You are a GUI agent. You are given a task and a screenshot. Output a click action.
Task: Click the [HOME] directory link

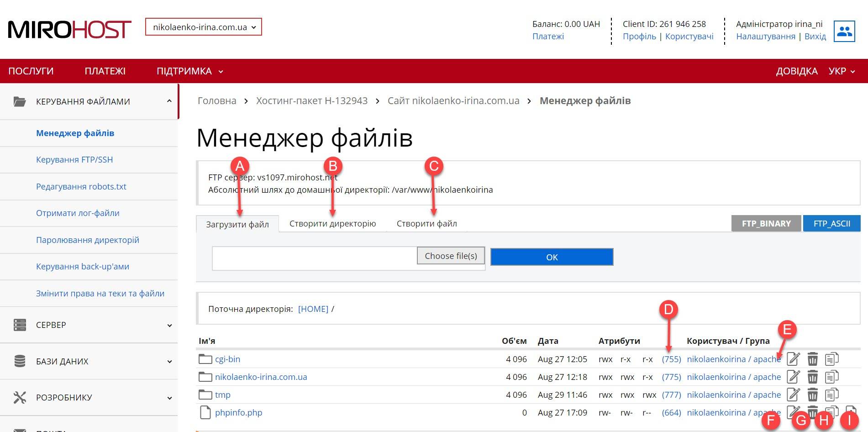coord(313,309)
